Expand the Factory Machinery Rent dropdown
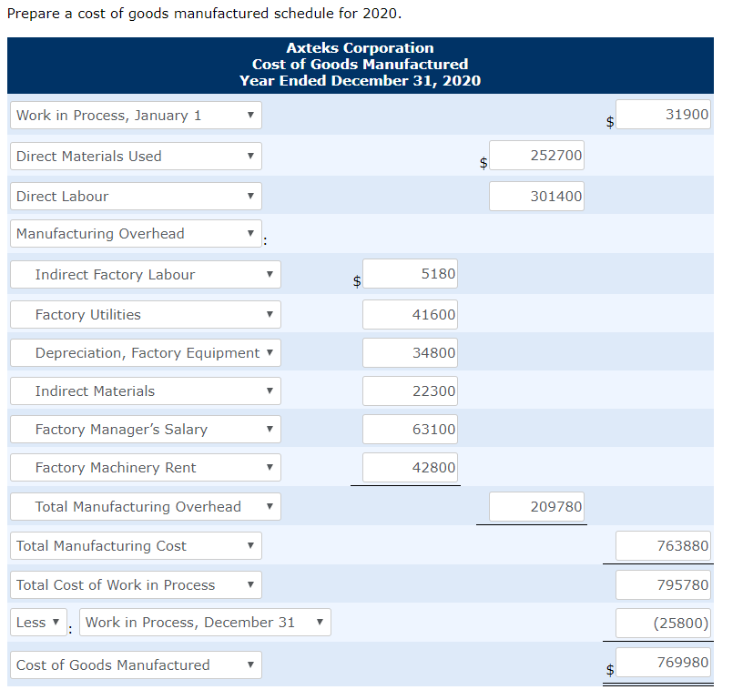 click(x=144, y=467)
